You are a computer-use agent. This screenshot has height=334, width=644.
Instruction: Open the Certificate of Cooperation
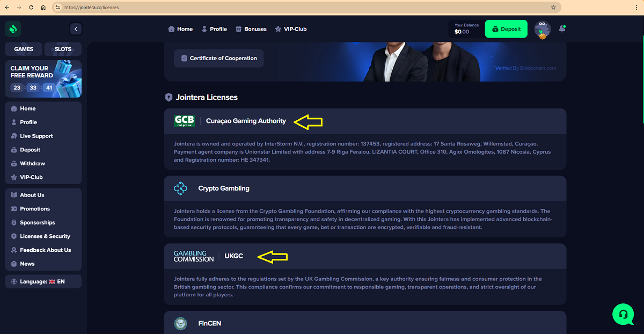click(x=218, y=58)
